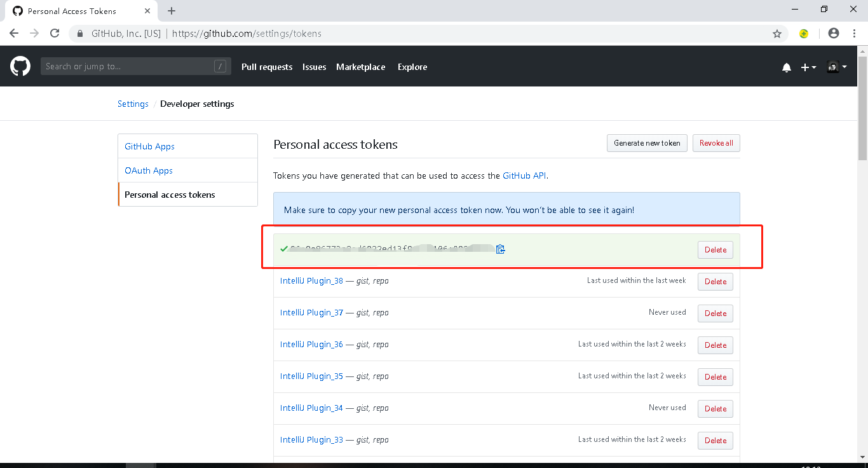The image size is (868, 468).
Task: Delete the IntelliJ Plugin_34 token
Action: pos(715,409)
